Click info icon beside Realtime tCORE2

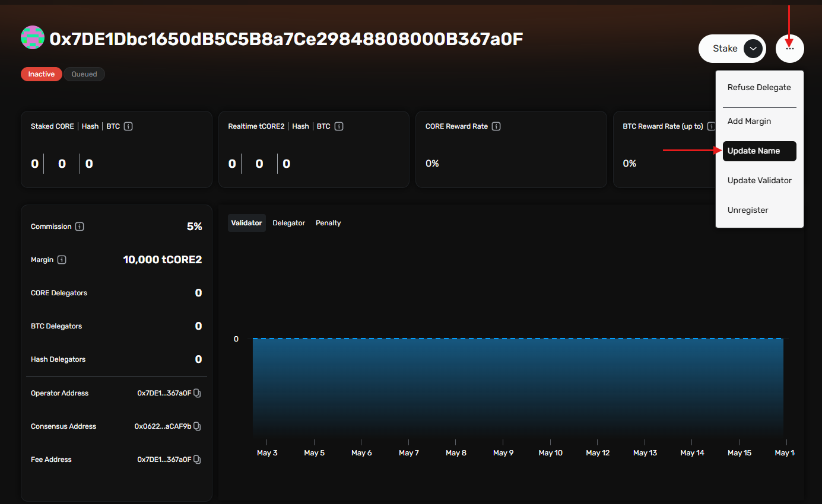[339, 126]
